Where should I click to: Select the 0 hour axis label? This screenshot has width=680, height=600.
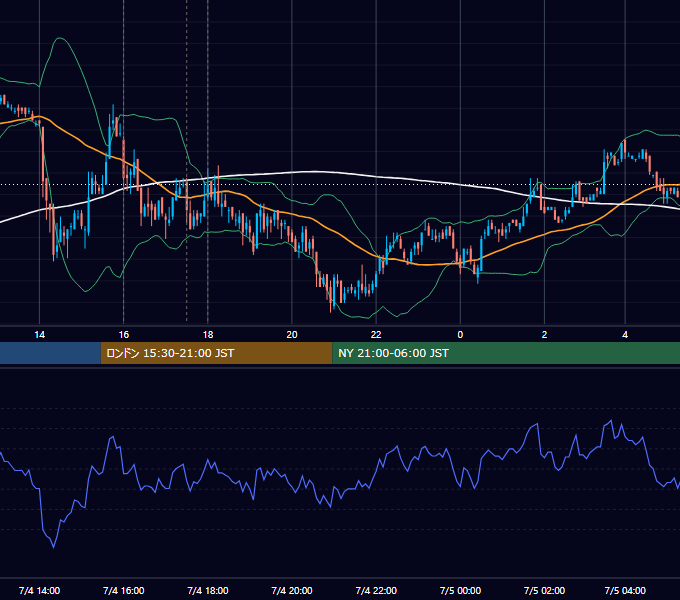tap(460, 335)
